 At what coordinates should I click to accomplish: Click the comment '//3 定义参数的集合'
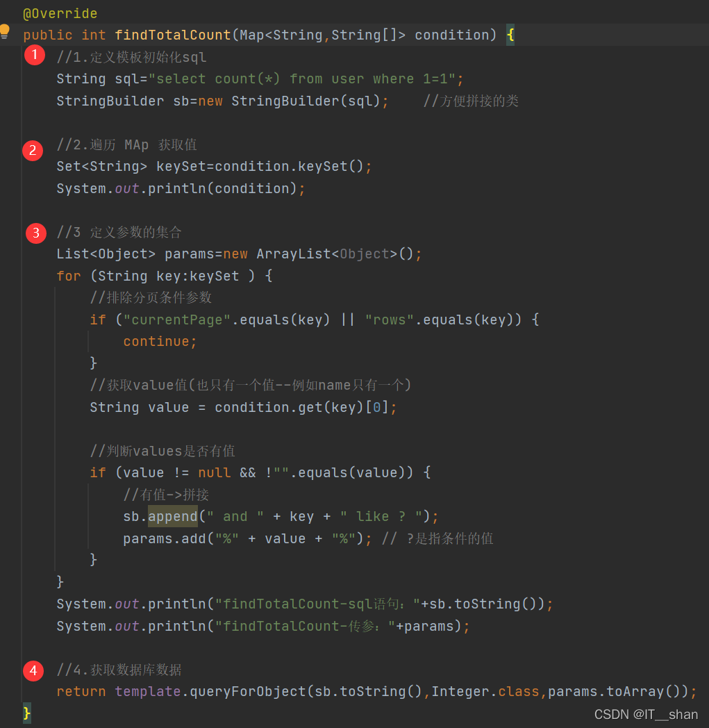(119, 232)
